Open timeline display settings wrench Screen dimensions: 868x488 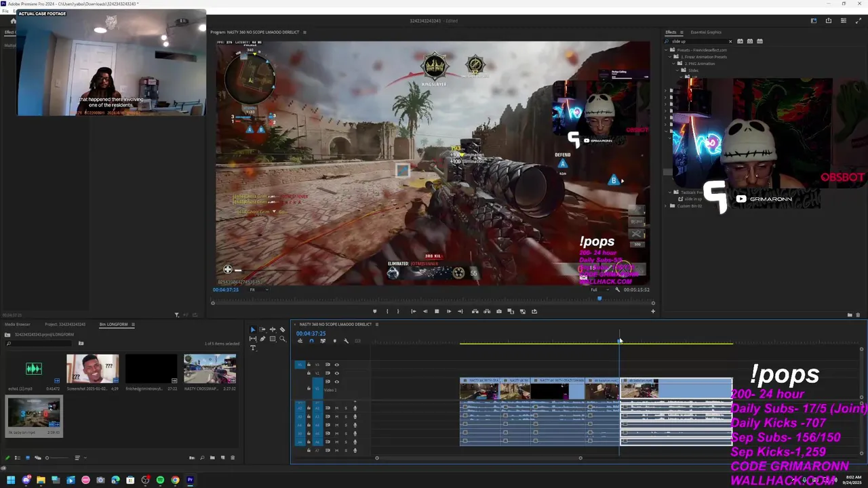point(346,341)
